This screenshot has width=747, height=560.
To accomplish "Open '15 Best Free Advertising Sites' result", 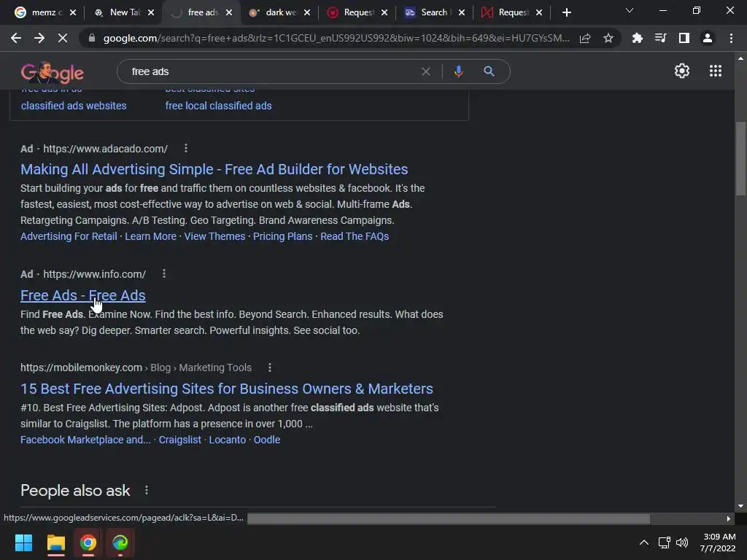I will (x=227, y=389).
